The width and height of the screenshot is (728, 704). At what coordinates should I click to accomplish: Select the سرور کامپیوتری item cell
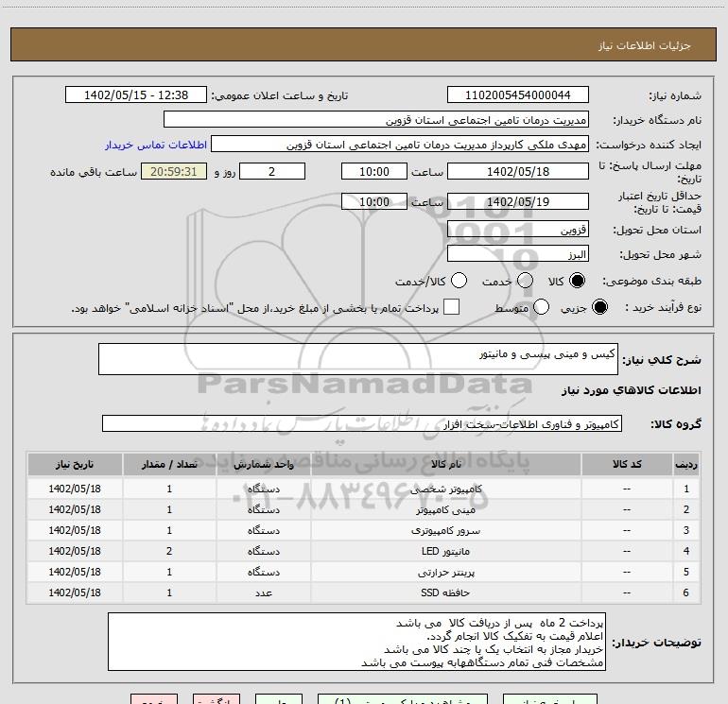click(445, 530)
